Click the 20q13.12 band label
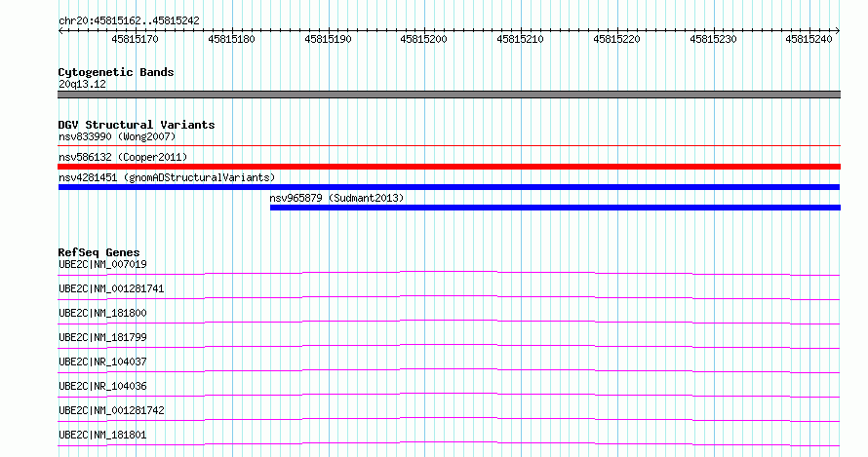This screenshot has height=457, width=868. coord(82,84)
